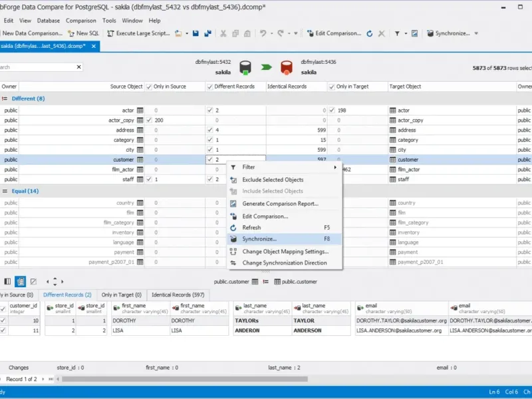Screen dimensions: 532x399
Task: Click the Save disk icon in toolbar
Action: (x=196, y=33)
